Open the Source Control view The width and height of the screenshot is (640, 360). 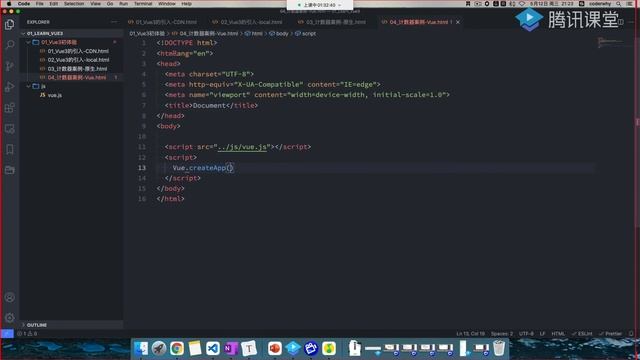point(9,66)
